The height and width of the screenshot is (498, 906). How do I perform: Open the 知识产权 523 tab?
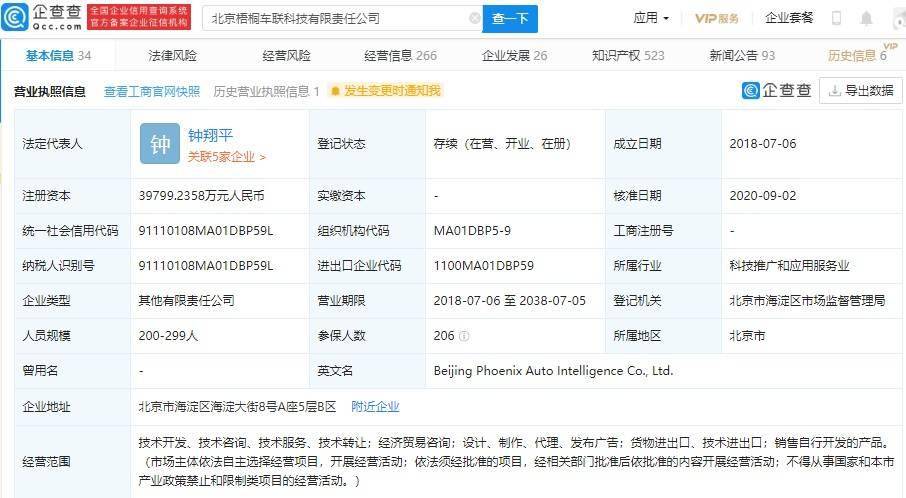click(x=628, y=55)
